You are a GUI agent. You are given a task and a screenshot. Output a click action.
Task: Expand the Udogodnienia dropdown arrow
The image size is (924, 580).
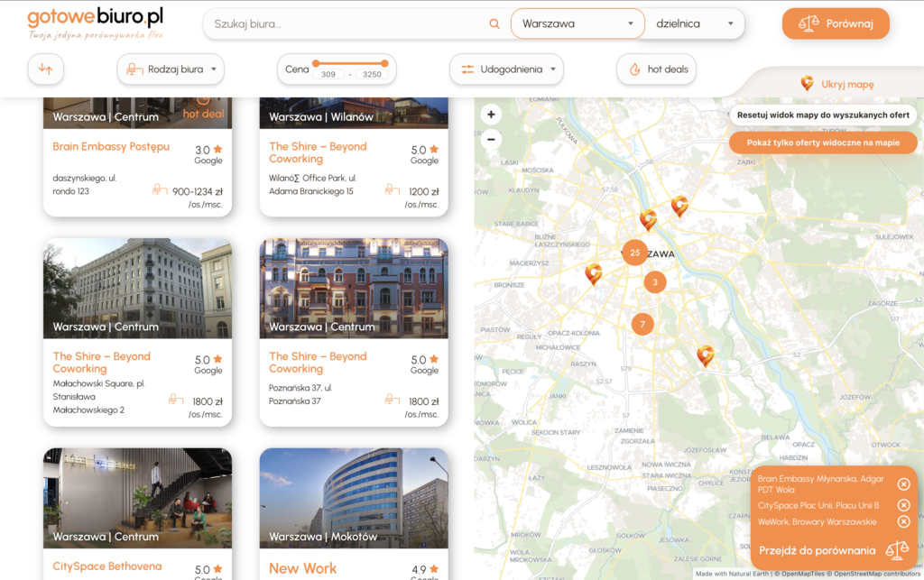[x=553, y=69]
